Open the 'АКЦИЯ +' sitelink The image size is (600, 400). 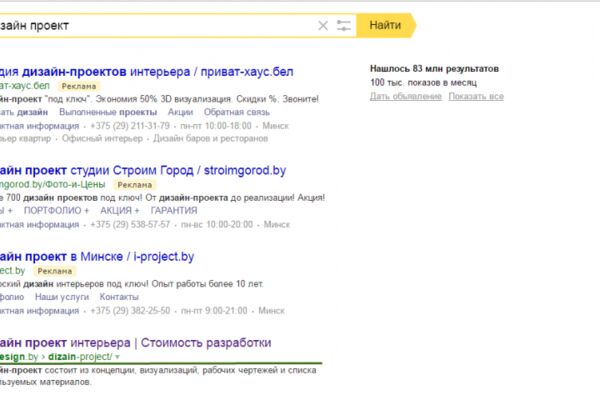[x=120, y=211]
